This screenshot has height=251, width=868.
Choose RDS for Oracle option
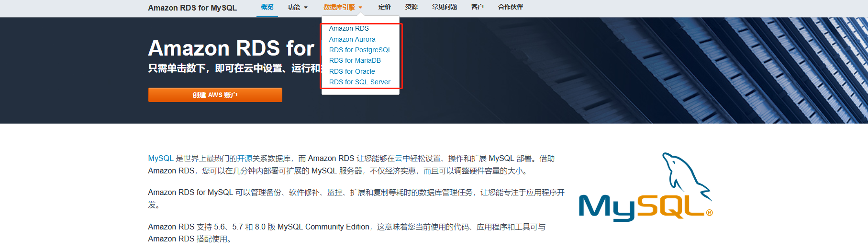352,71
